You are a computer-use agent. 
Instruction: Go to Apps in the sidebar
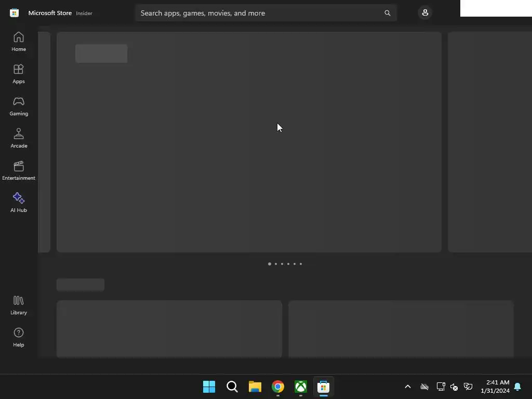click(x=19, y=74)
